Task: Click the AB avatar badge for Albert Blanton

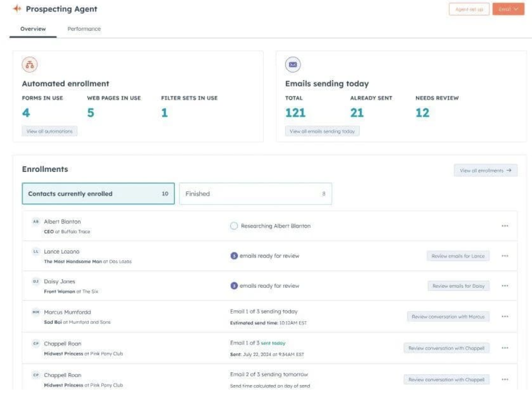Action: (x=36, y=222)
